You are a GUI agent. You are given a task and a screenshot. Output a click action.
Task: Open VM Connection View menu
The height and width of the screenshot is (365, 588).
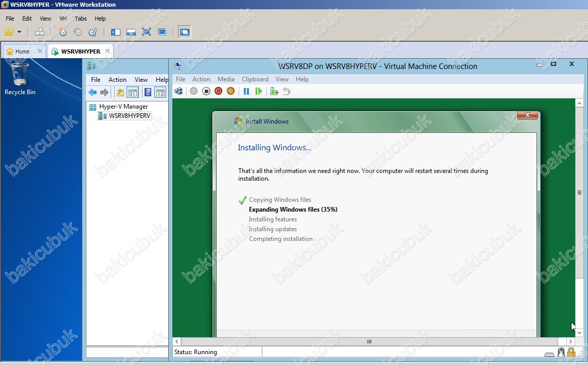coord(282,79)
